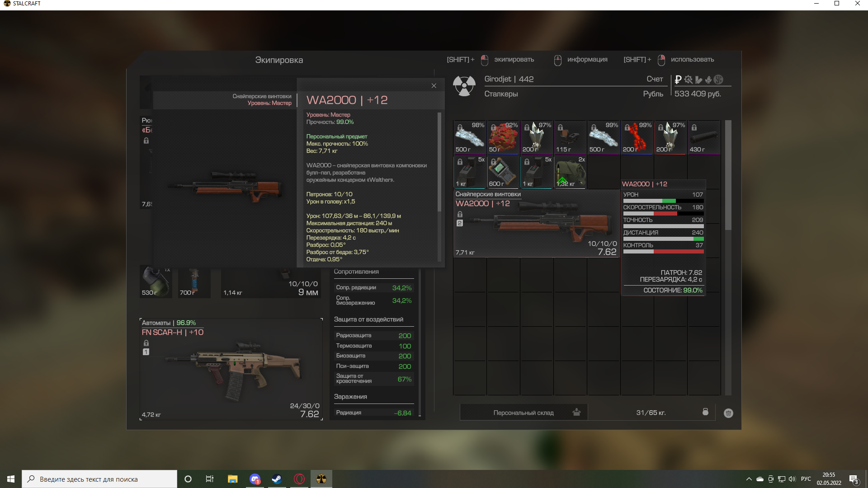
Task: Open Task View from taskbar
Action: (x=210, y=479)
